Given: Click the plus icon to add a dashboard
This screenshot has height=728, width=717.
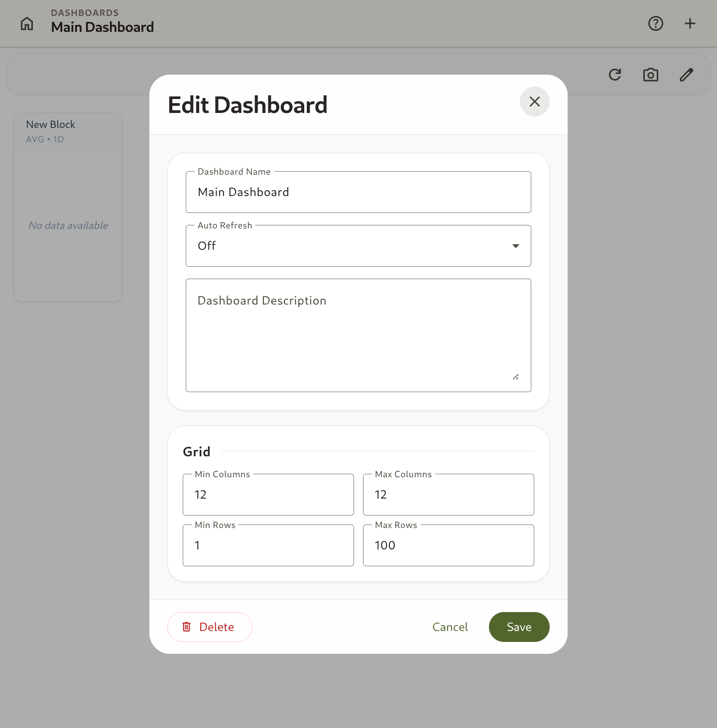Looking at the screenshot, I should tap(690, 23).
